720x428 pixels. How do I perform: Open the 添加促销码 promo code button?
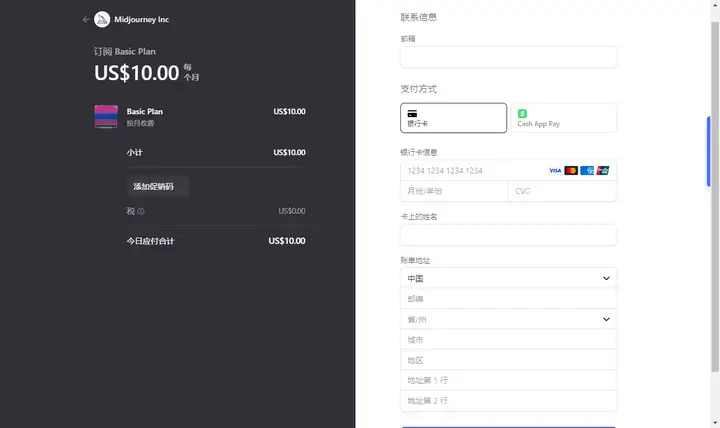click(x=158, y=186)
